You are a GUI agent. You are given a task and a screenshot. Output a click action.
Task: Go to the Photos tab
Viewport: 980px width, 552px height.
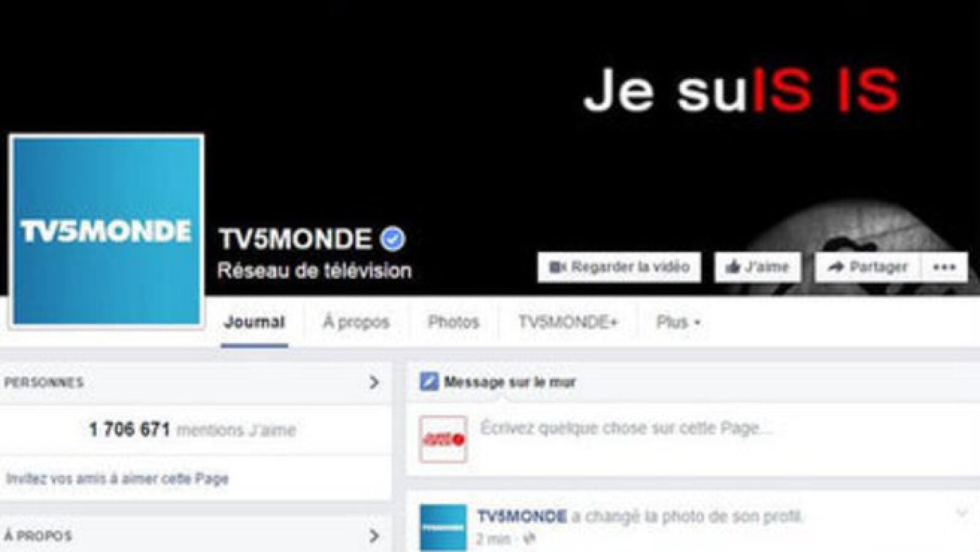453,323
